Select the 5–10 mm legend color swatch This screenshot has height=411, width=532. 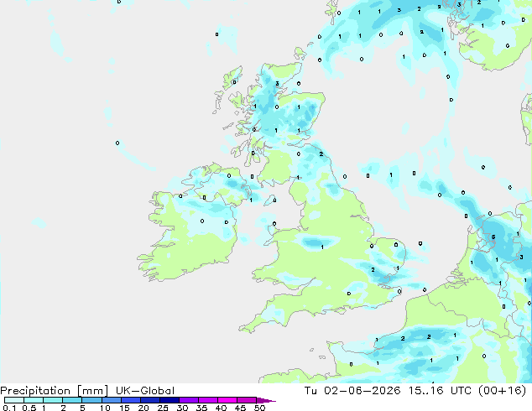(x=91, y=400)
